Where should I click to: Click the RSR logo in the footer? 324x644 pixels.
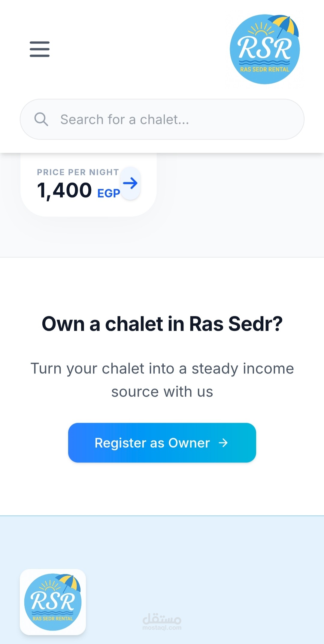53,602
